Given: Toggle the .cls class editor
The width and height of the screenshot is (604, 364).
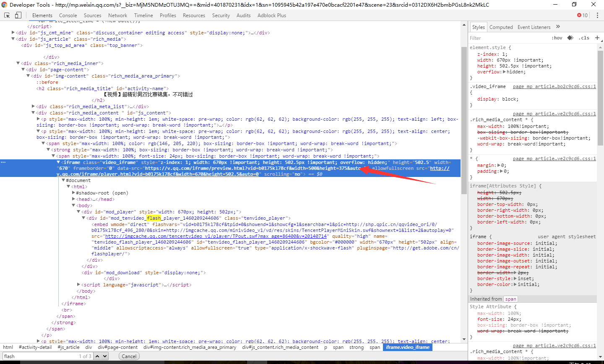Looking at the screenshot, I should point(584,38).
